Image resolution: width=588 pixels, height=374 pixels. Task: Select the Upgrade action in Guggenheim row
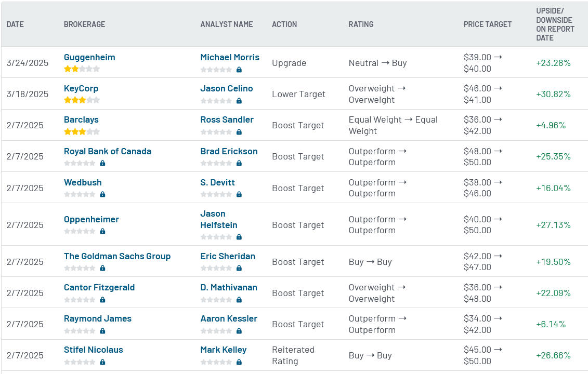pyautogui.click(x=289, y=63)
